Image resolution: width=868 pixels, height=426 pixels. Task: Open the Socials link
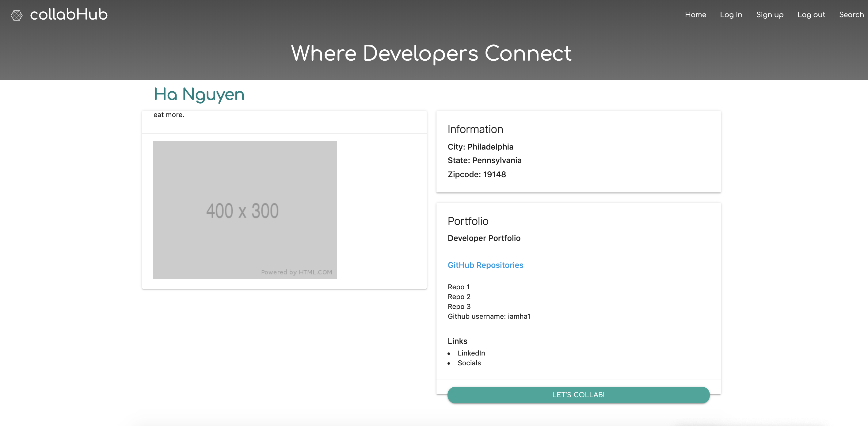point(469,363)
